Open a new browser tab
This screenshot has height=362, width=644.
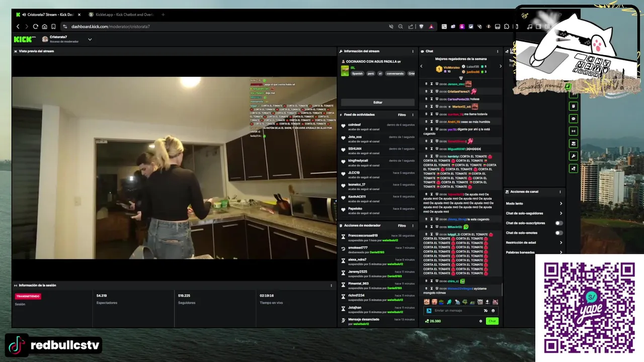[163, 15]
